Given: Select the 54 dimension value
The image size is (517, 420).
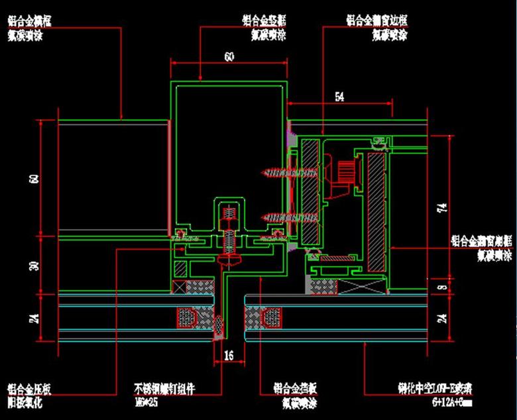Looking at the screenshot, I should [x=339, y=97].
